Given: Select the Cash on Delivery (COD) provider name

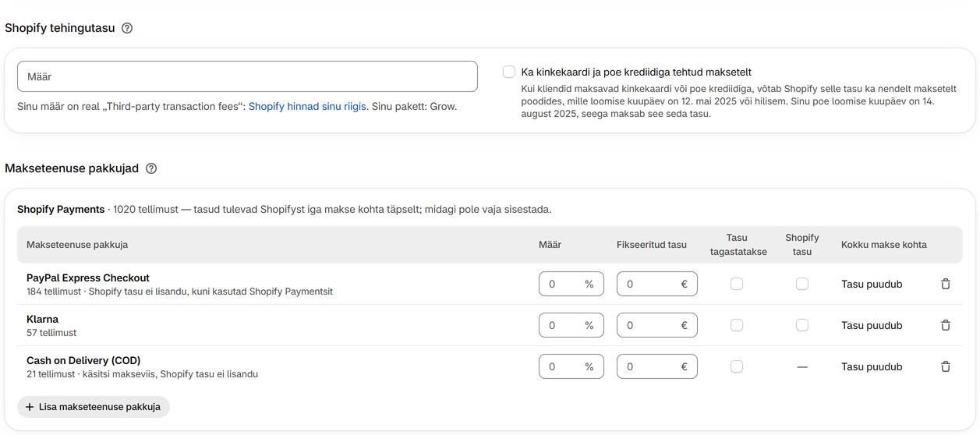Looking at the screenshot, I should point(83,360).
